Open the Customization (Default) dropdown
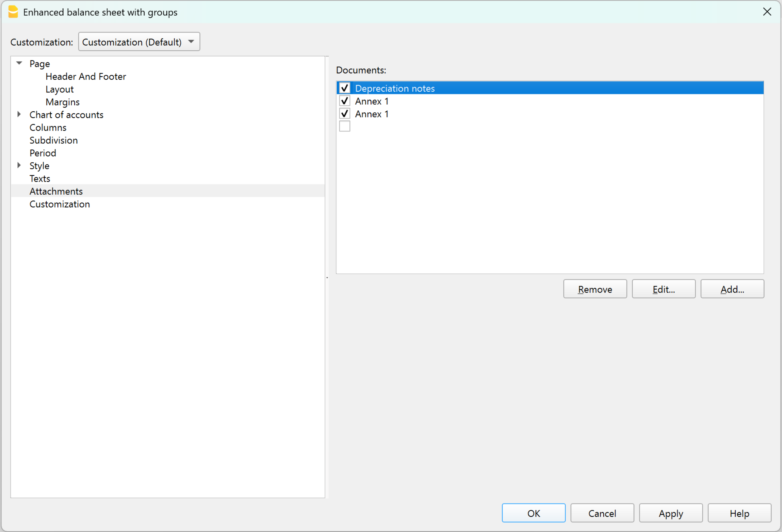 coord(139,42)
